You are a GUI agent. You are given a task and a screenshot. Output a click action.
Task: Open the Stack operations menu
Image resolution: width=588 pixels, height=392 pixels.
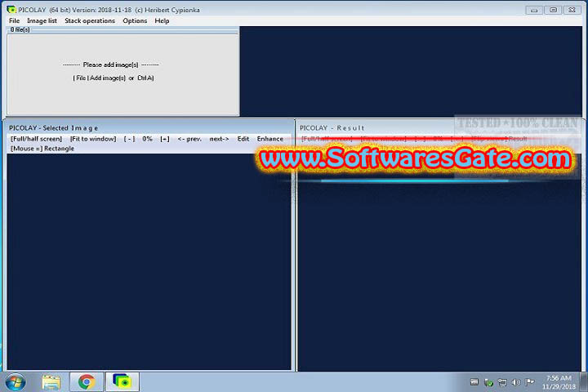(x=90, y=20)
